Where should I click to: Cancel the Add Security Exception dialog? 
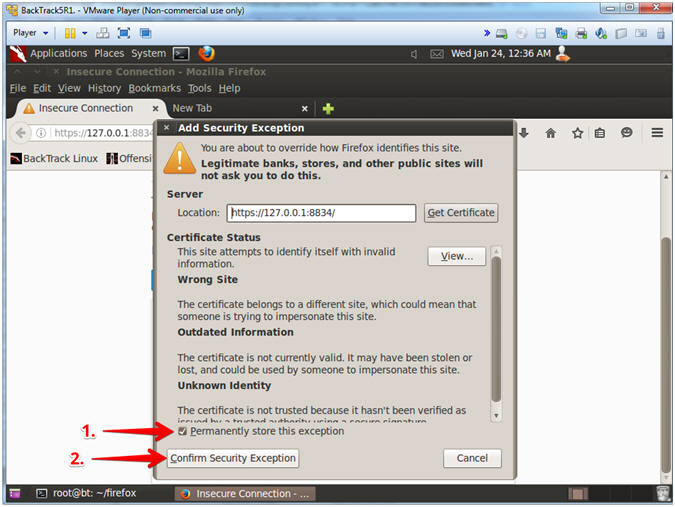472,458
